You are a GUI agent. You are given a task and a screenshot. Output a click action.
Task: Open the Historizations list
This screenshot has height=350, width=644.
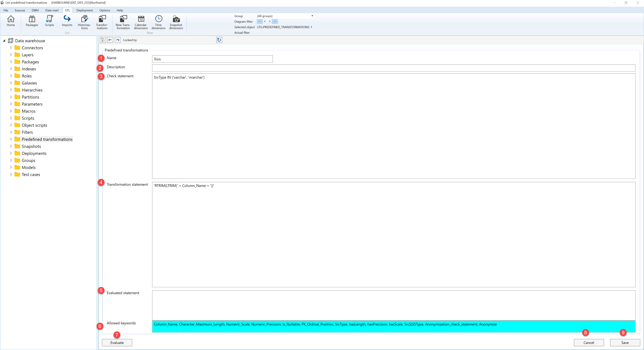click(85, 22)
